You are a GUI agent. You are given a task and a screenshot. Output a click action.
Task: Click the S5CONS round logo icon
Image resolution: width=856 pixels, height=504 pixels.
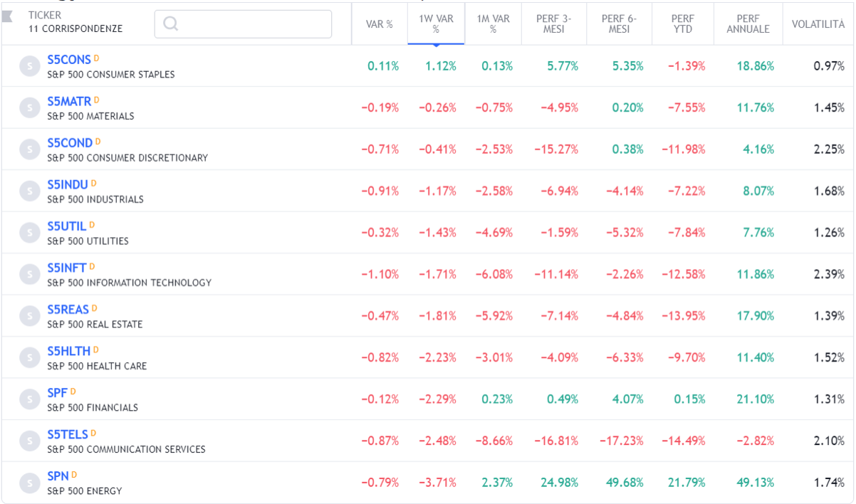point(29,66)
